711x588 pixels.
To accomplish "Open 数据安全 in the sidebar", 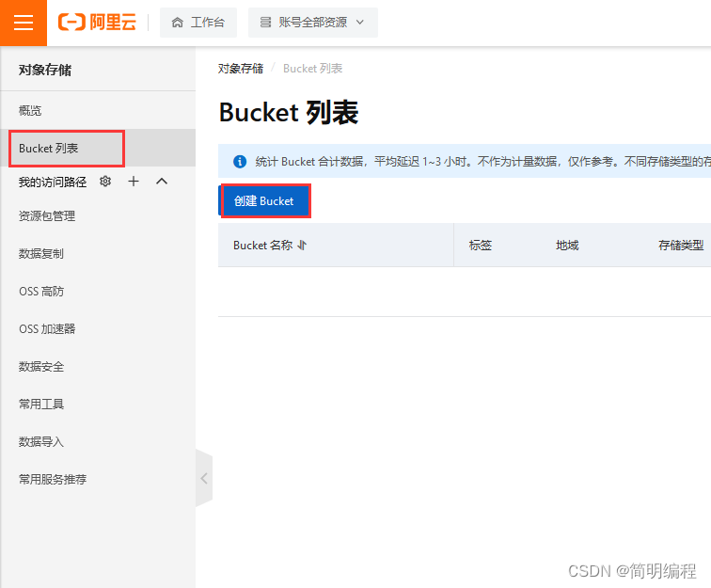I will [x=41, y=367].
